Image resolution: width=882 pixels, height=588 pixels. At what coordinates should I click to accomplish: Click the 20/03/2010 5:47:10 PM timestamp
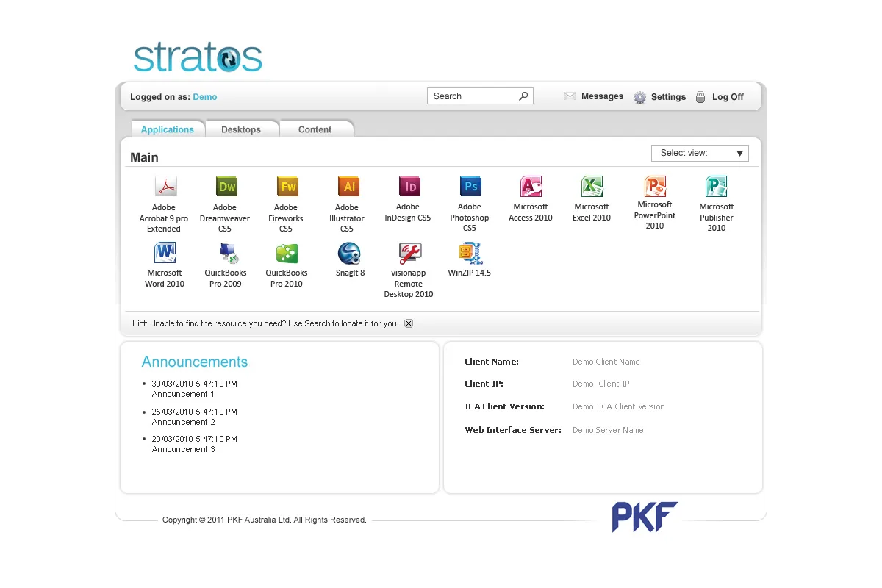(x=195, y=439)
